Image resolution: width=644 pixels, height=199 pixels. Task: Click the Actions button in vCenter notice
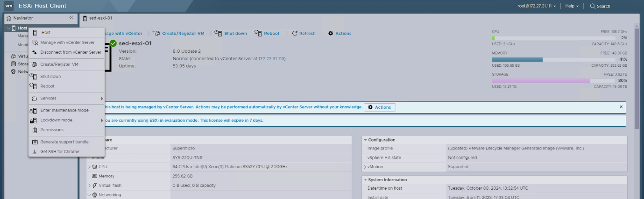tap(380, 107)
